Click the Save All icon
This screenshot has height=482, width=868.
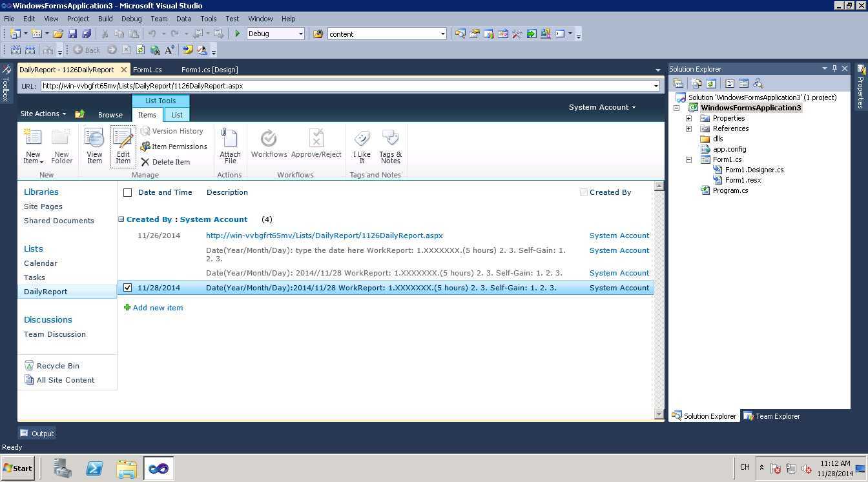(87, 34)
